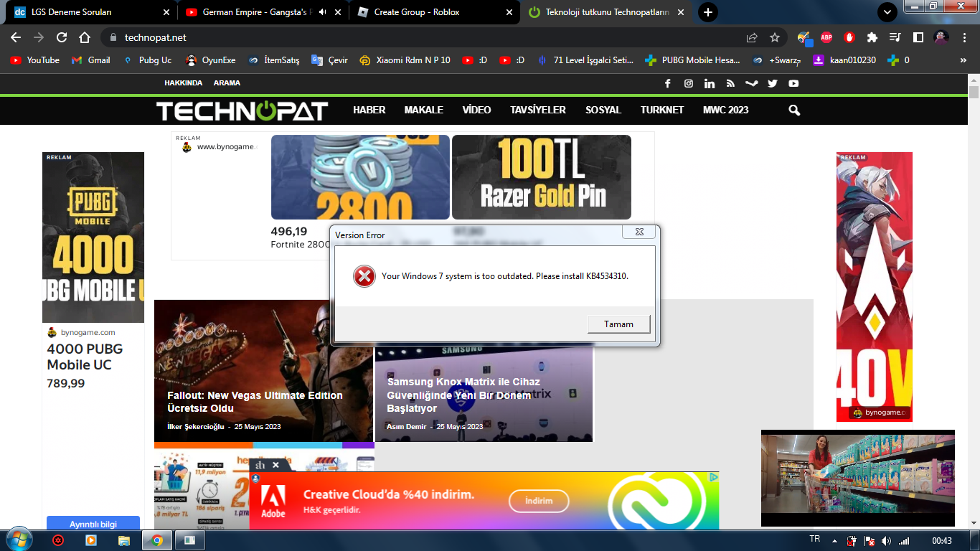Open the Extensions puzzle menu
Screen dimensions: 980x551
point(872,37)
